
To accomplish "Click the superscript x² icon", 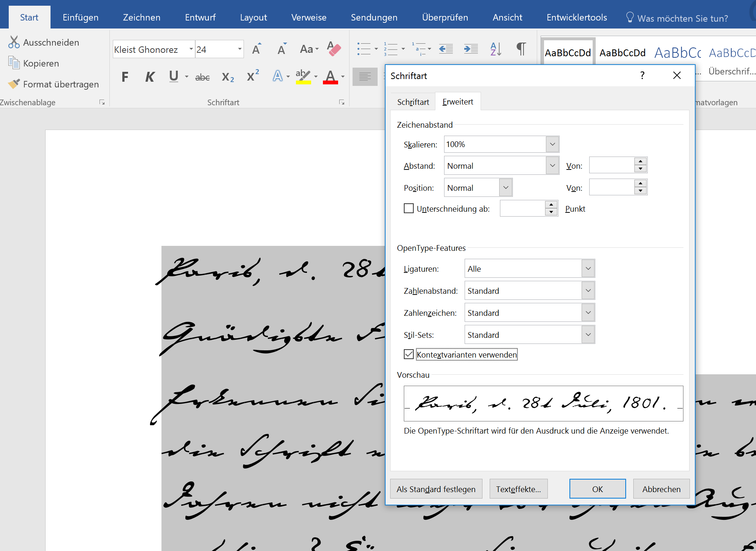I will [253, 76].
